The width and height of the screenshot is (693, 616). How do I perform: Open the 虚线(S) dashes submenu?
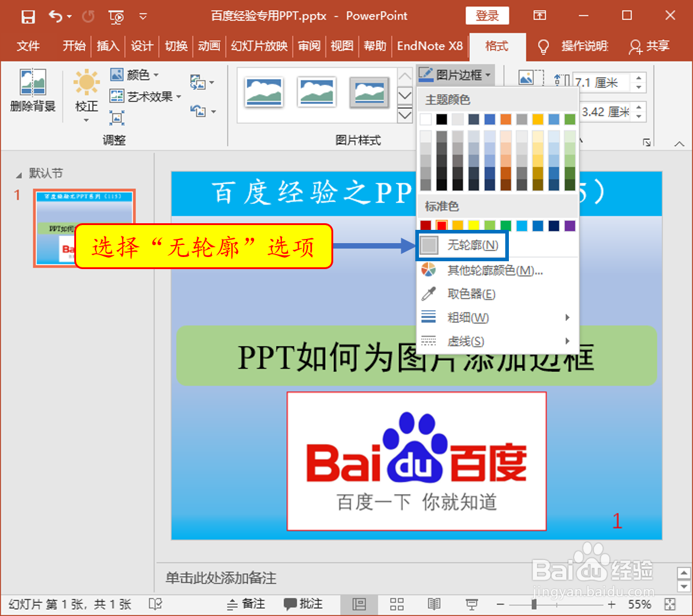tap(497, 341)
